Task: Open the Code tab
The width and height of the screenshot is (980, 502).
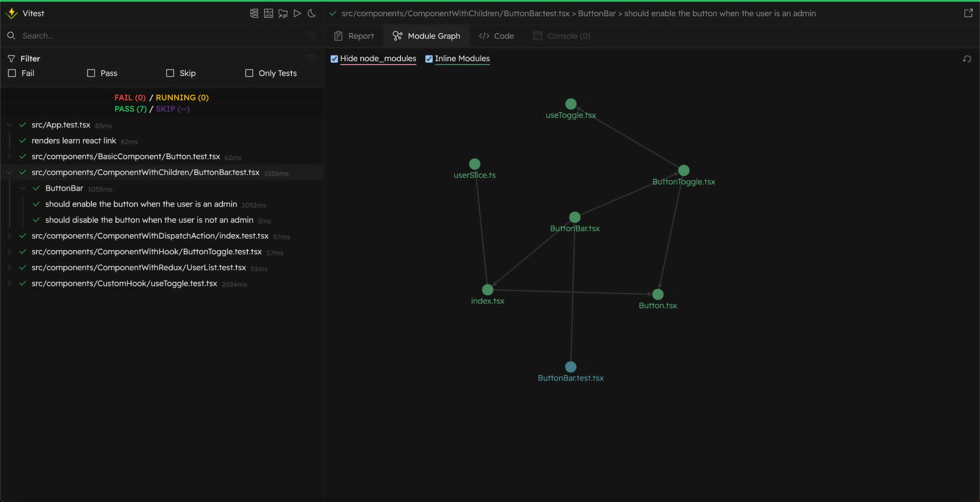Action: click(x=496, y=36)
